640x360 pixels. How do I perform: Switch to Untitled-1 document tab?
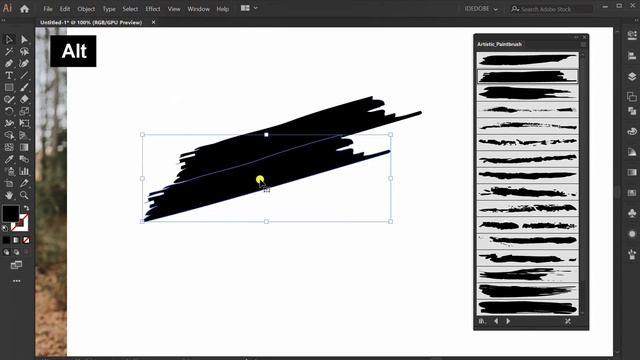[x=91, y=22]
